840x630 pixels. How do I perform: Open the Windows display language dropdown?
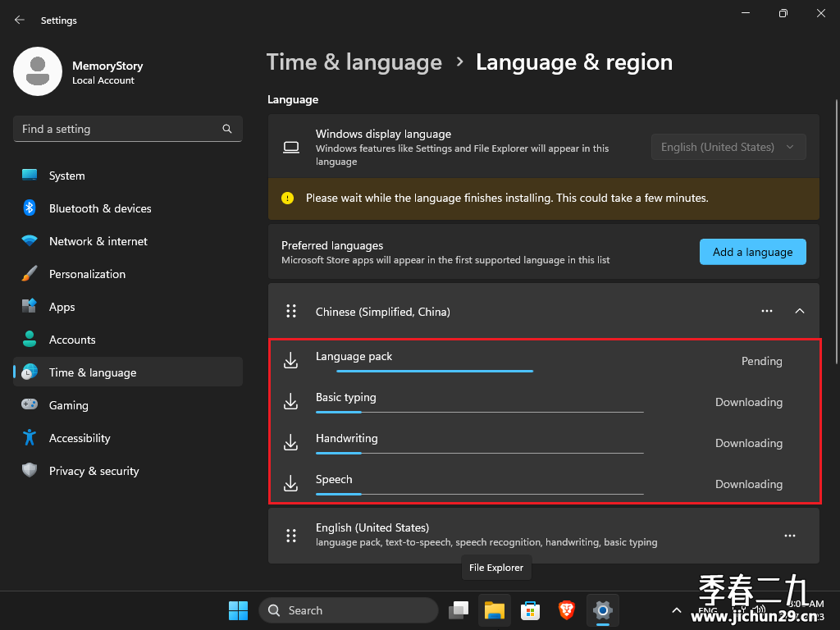click(x=728, y=147)
